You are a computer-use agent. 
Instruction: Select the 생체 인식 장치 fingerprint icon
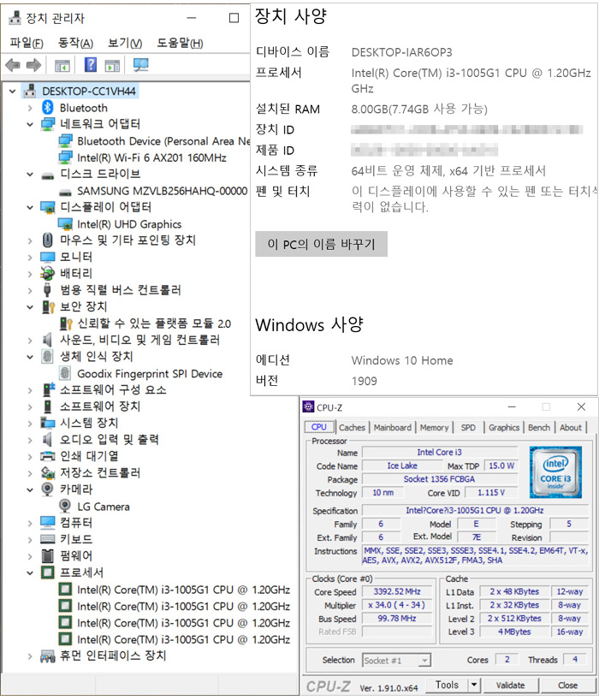[47, 356]
